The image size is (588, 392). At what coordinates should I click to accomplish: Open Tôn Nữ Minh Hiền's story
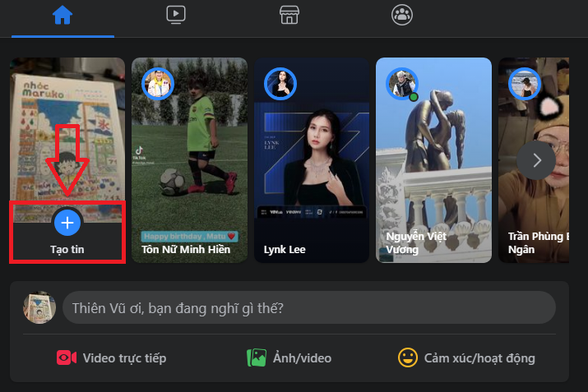189,160
